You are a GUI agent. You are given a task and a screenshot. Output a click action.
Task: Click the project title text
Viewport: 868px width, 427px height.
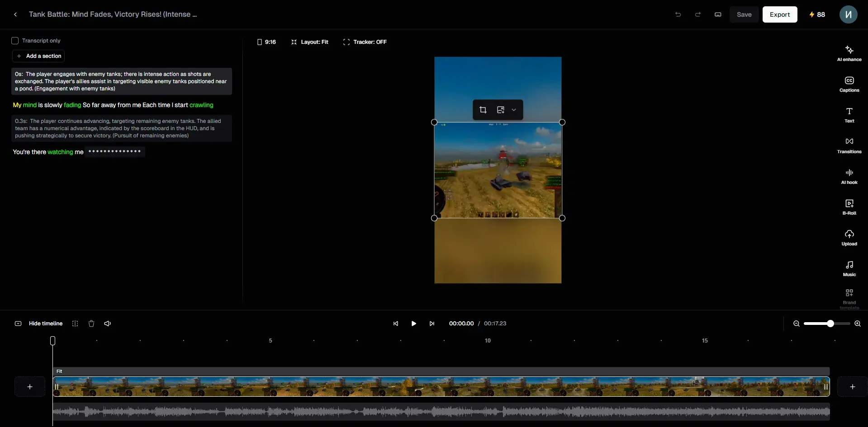point(113,14)
